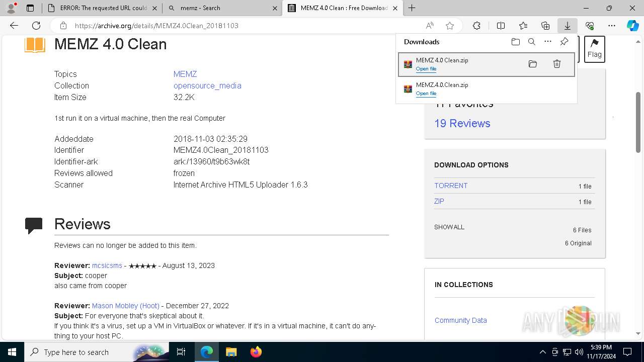Open the volume control in system tray

pos(579,352)
